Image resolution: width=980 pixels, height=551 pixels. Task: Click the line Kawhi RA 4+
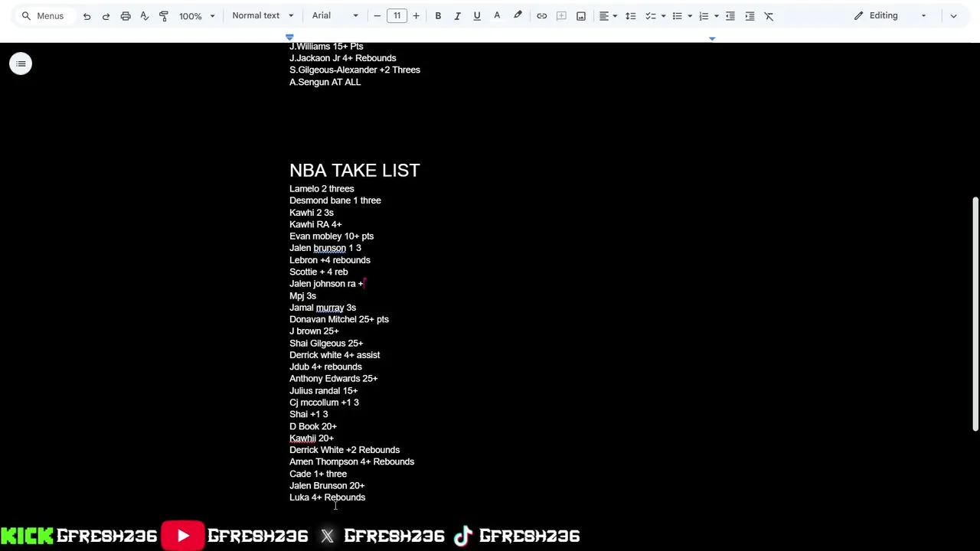point(315,224)
